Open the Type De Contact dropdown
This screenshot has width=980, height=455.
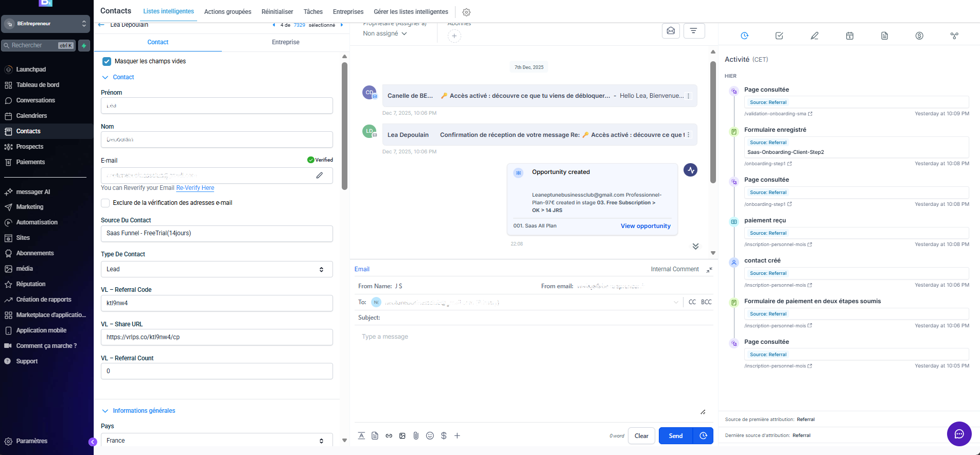[x=217, y=269]
